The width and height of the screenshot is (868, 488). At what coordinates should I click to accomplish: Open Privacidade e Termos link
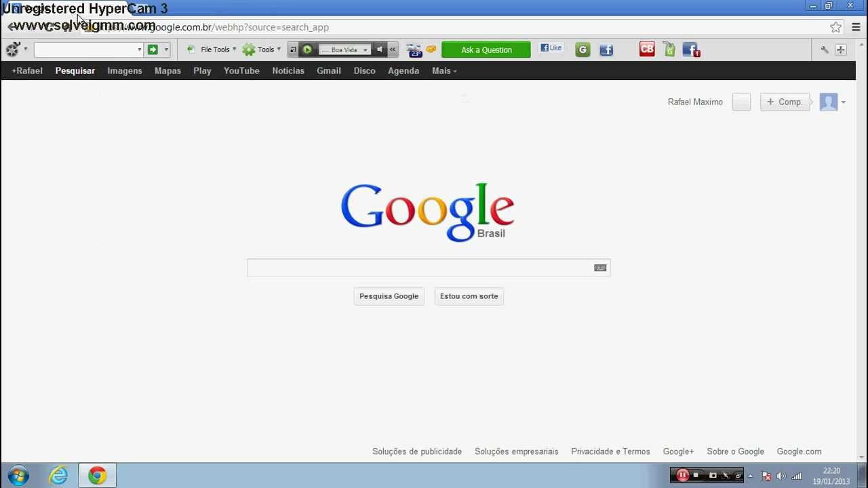point(610,451)
